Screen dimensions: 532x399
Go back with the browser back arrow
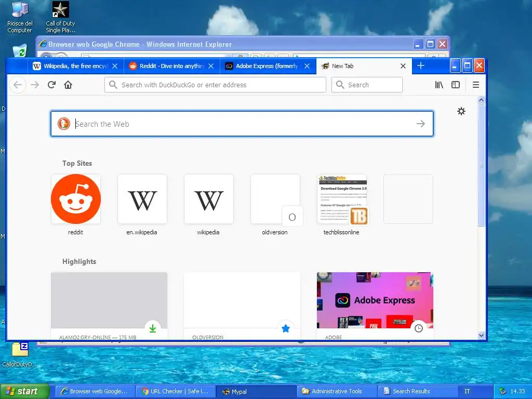pos(18,85)
